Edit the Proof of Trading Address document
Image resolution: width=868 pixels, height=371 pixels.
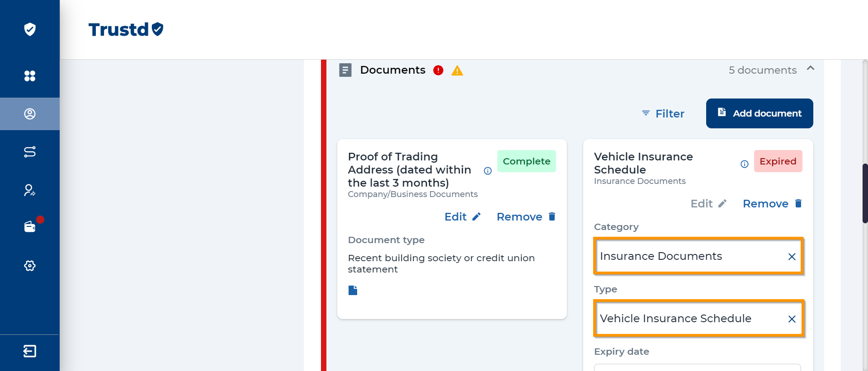point(462,217)
